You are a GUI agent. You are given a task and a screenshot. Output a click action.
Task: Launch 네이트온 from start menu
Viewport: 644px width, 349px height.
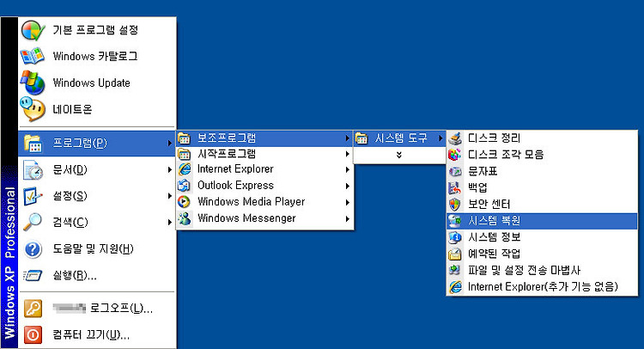pos(97,109)
